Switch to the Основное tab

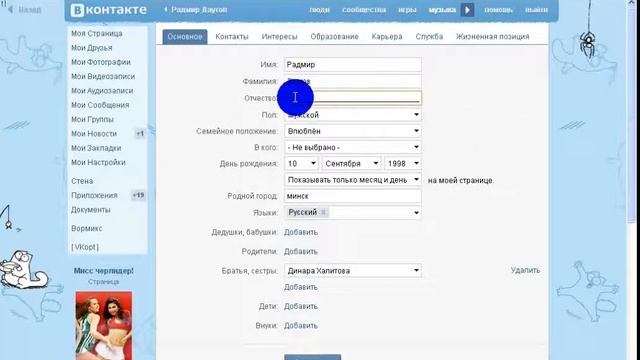click(185, 36)
